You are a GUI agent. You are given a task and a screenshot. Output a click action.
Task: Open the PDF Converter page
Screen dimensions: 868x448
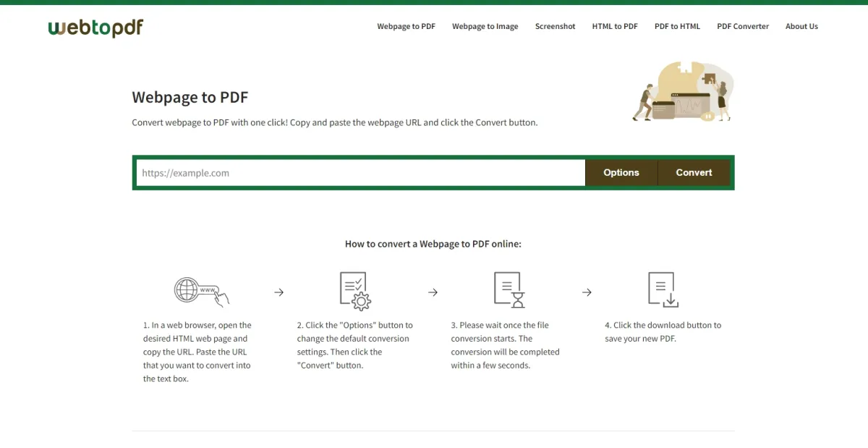743,26
